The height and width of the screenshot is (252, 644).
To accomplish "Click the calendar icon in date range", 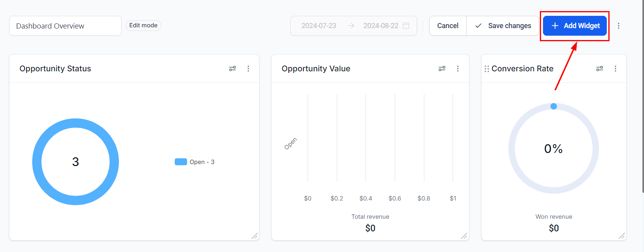I will (406, 26).
